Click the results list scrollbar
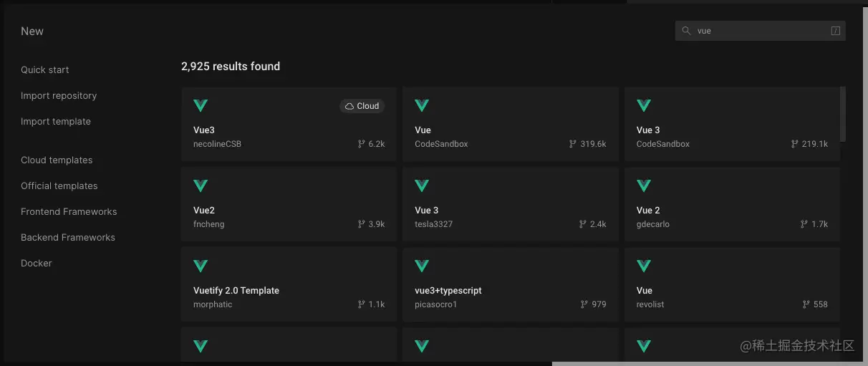868x366 pixels. [843, 115]
